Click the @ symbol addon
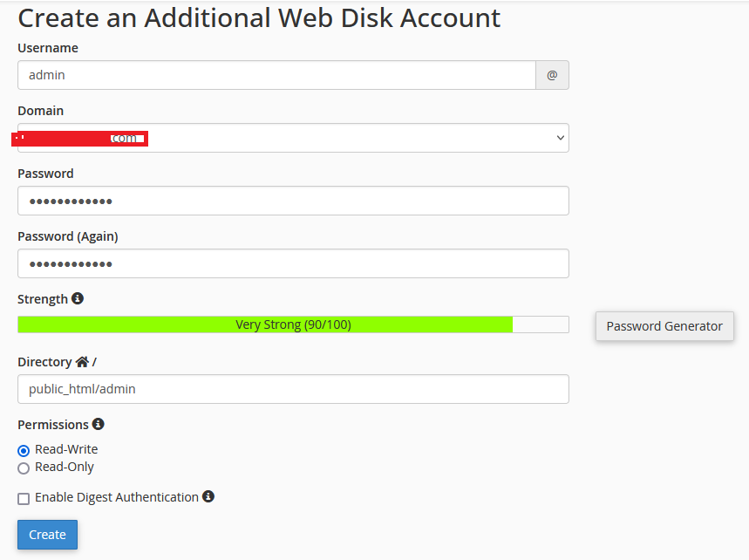 (x=552, y=75)
